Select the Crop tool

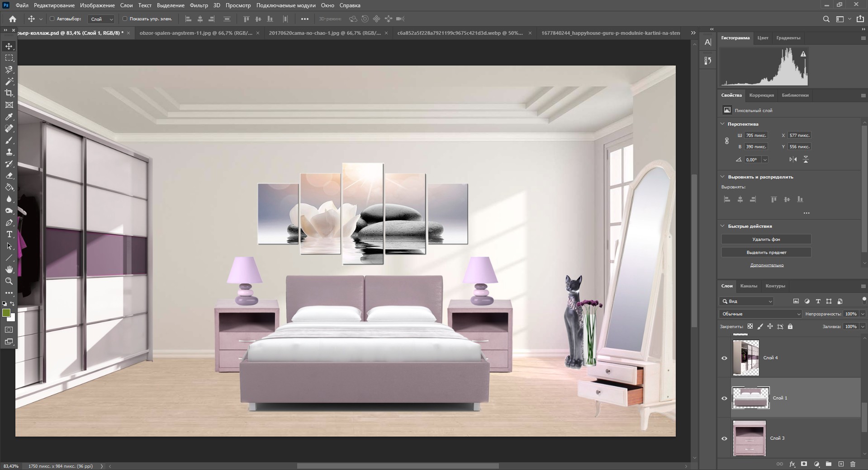[x=9, y=93]
